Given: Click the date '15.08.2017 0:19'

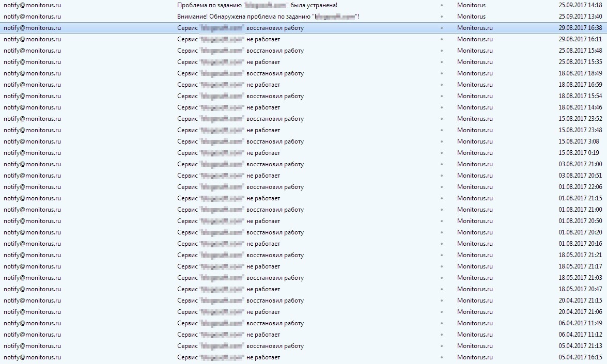Looking at the screenshot, I should click(x=579, y=153).
